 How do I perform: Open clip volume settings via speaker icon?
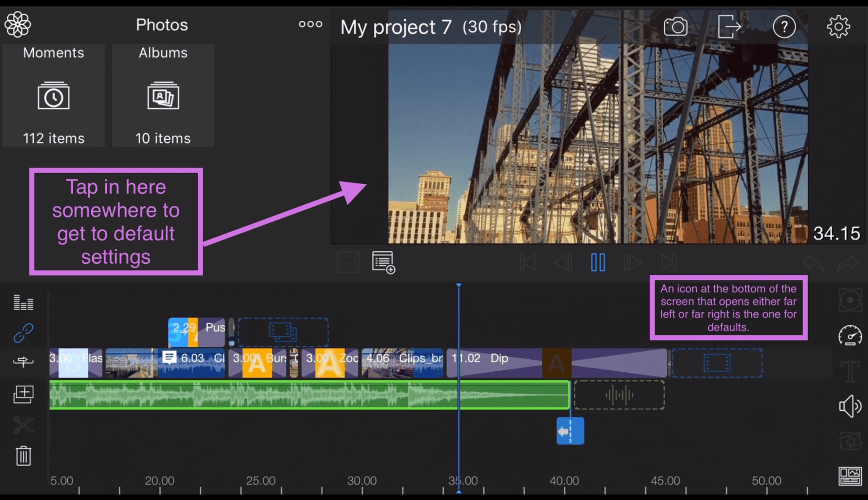point(850,406)
